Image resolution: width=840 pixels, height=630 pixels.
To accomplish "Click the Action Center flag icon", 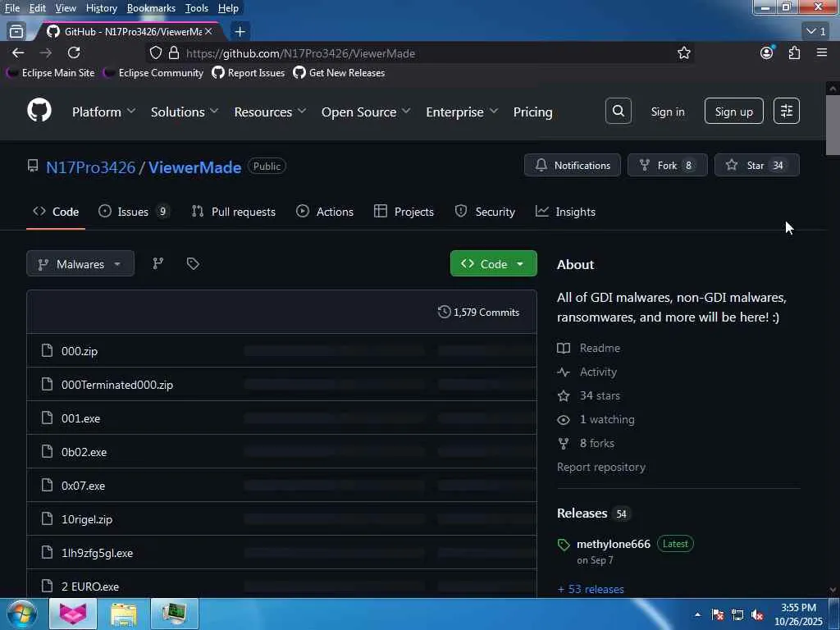I will 718,615.
